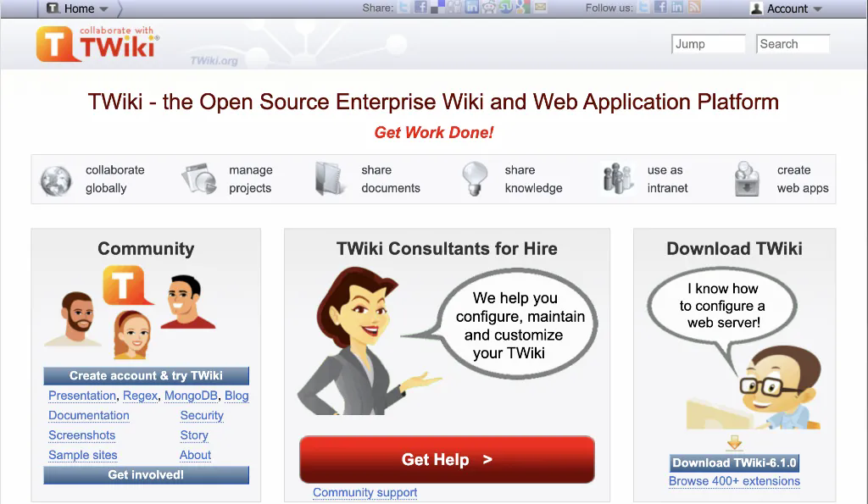Viewport: 868px width, 504px height.
Task: Share the page via LinkedIn
Action: [471, 8]
